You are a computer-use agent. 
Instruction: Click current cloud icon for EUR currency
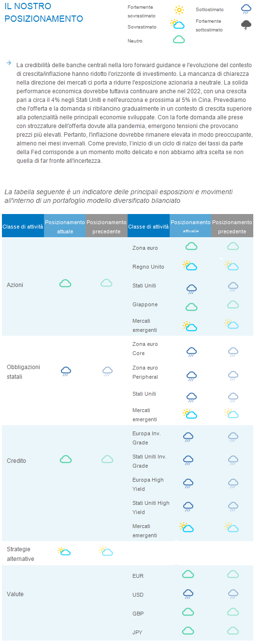pyautogui.click(x=188, y=574)
